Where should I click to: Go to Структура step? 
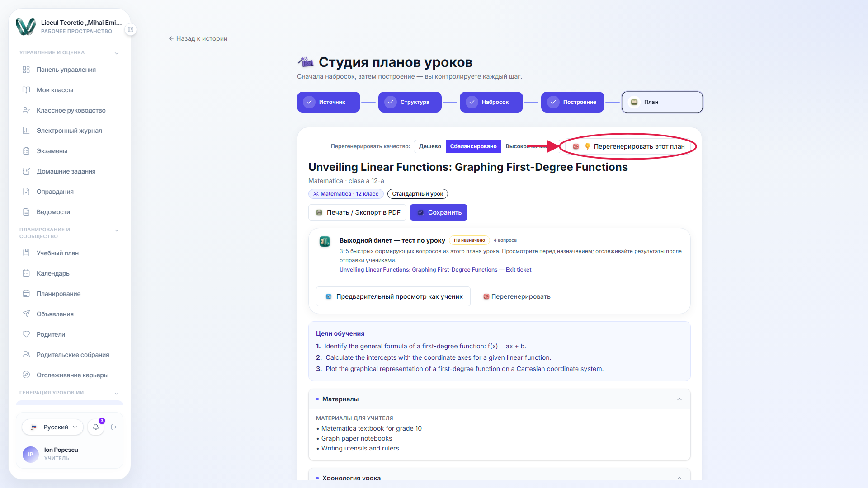410,102
